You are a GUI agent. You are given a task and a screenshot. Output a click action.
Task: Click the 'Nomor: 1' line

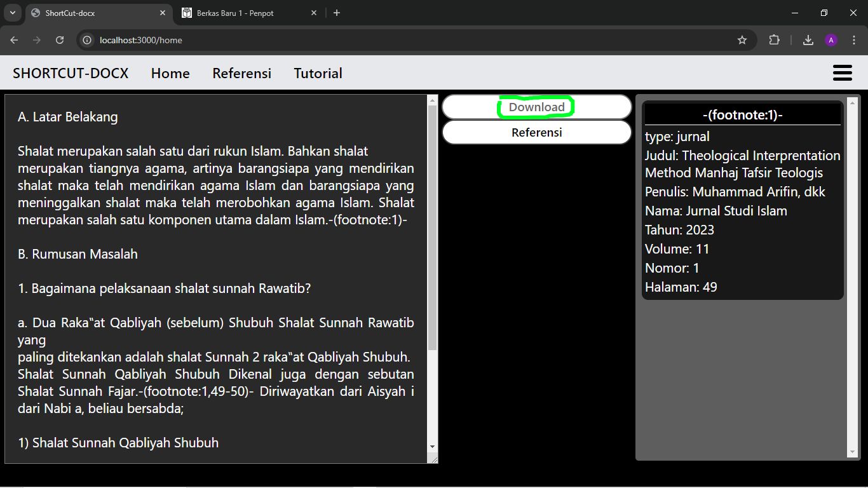(x=672, y=268)
